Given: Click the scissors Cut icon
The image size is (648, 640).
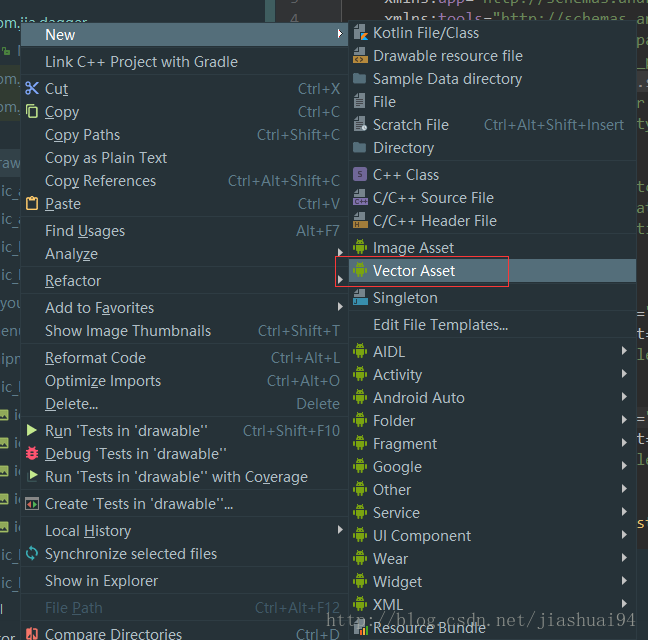Looking at the screenshot, I should click(x=32, y=88).
